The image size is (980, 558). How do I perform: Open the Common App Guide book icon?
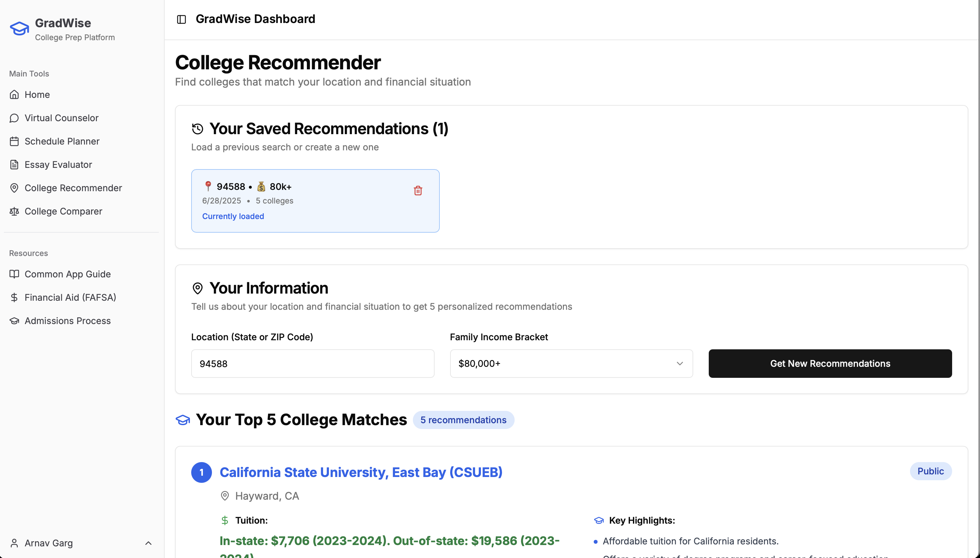pyautogui.click(x=14, y=274)
